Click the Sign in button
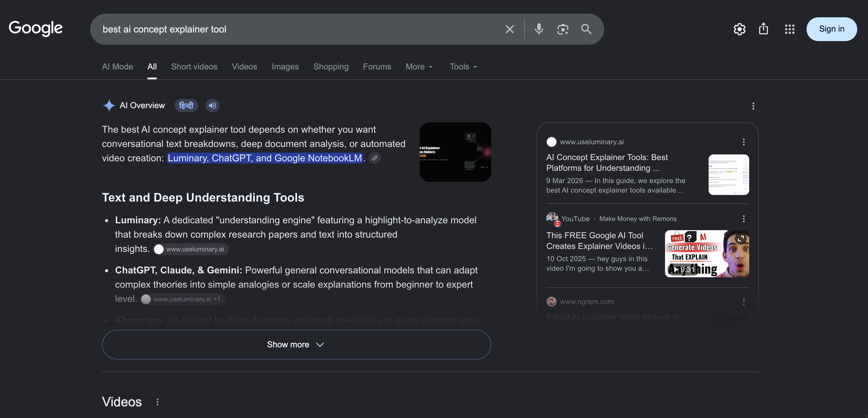 pos(831,29)
